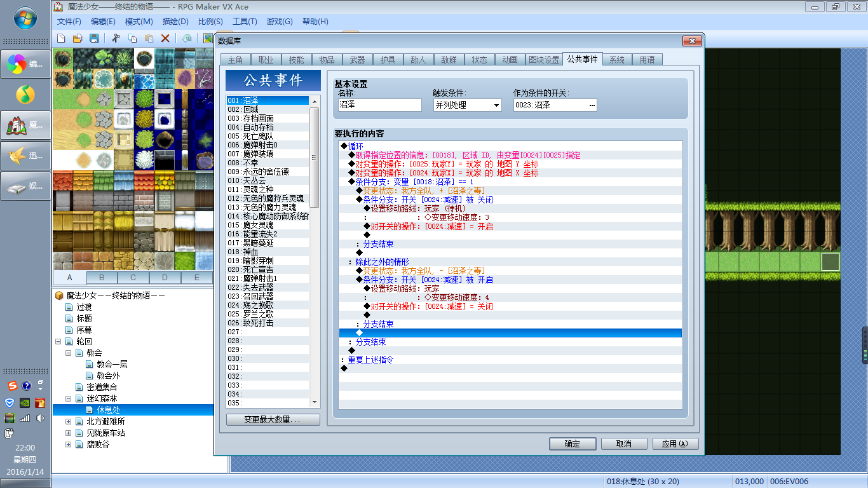Select tileset tab B
868x488 pixels.
tap(102, 277)
